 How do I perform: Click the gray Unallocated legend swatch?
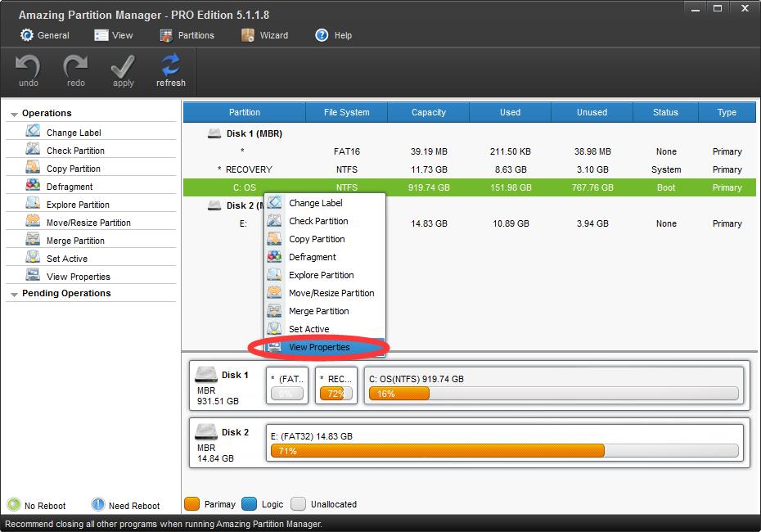click(299, 504)
